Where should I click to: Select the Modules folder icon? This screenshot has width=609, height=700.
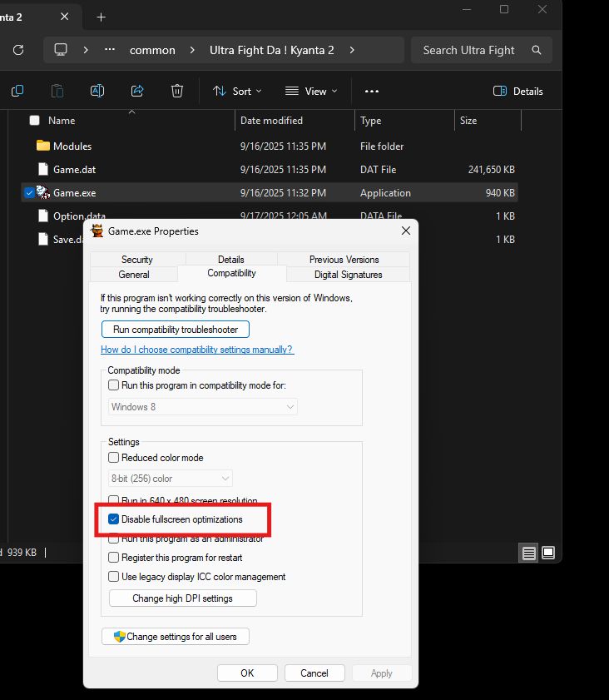coord(42,146)
